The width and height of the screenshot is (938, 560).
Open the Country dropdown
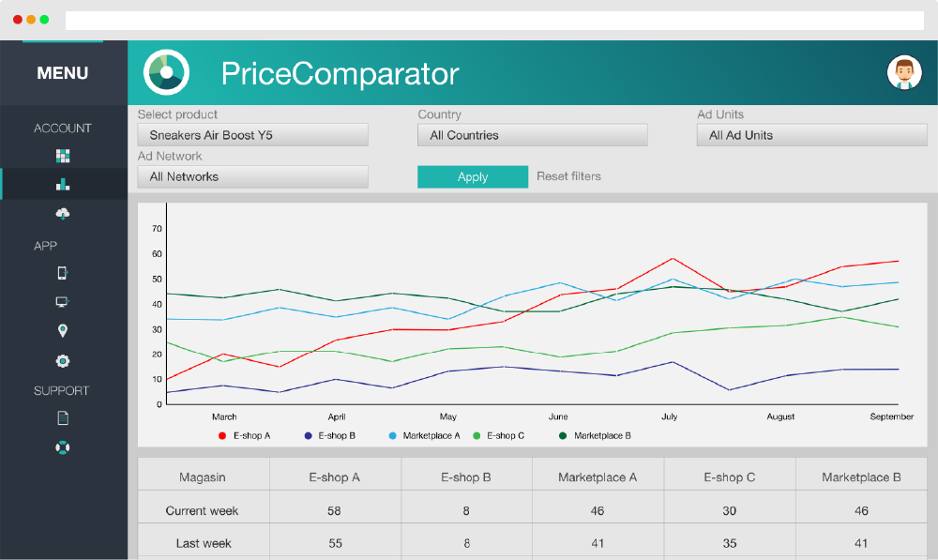[532, 134]
